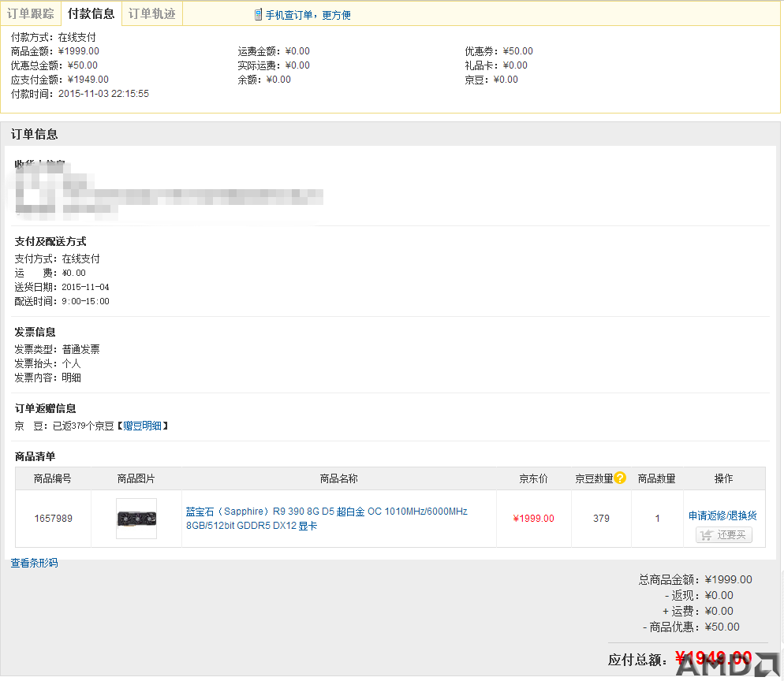Screen dimensions: 784x681
Task: Click the mobile phone icon beside 手机查订单
Action: pyautogui.click(x=258, y=15)
